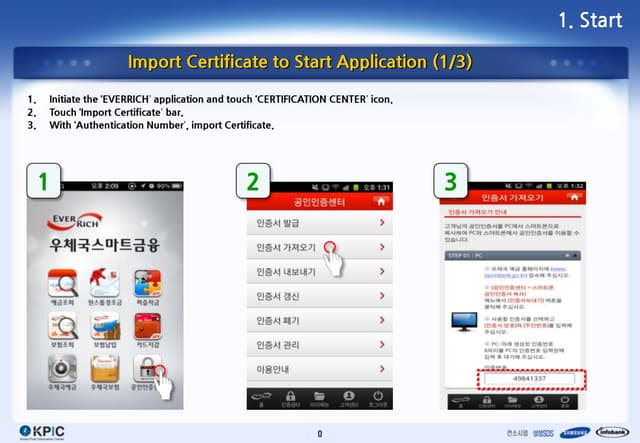Click the authentication number field 49841337
The width and height of the screenshot is (640, 443).
[x=528, y=378]
